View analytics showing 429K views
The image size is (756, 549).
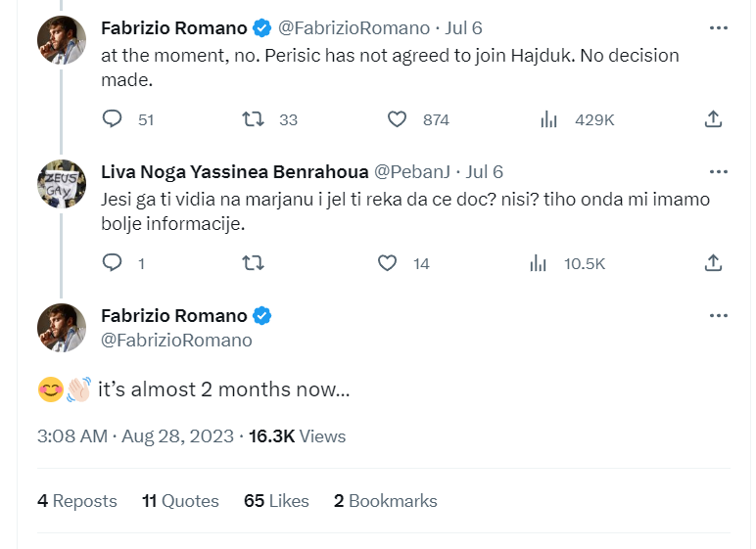(548, 119)
